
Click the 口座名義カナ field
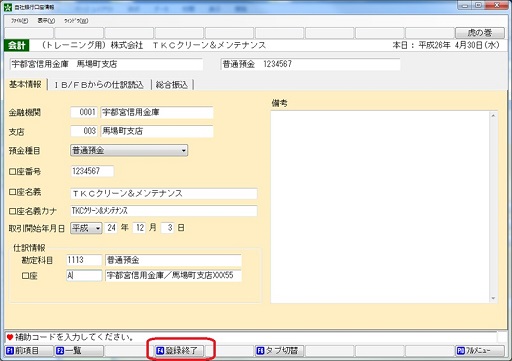164,211
